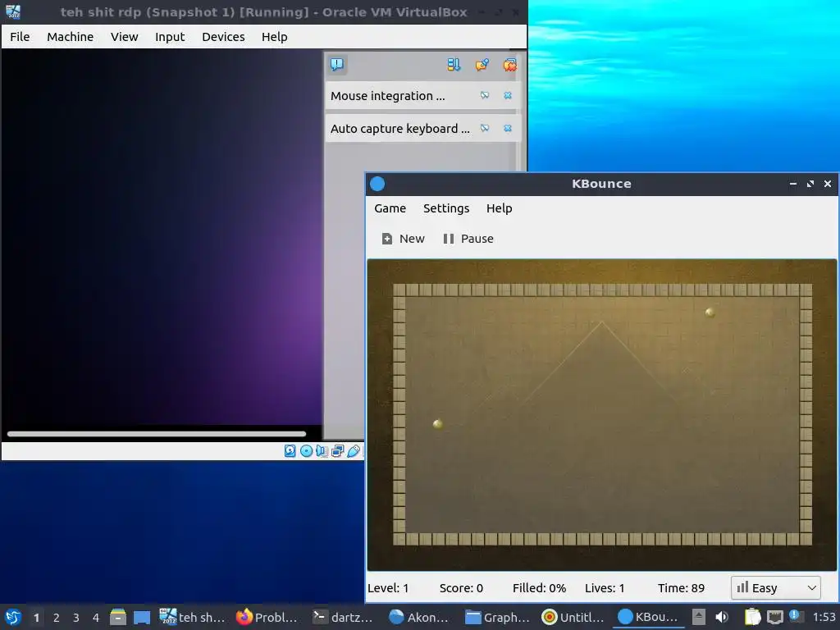This screenshot has height=630, width=840.
Task: Click the Filled: 0% status text
Action: coord(540,588)
